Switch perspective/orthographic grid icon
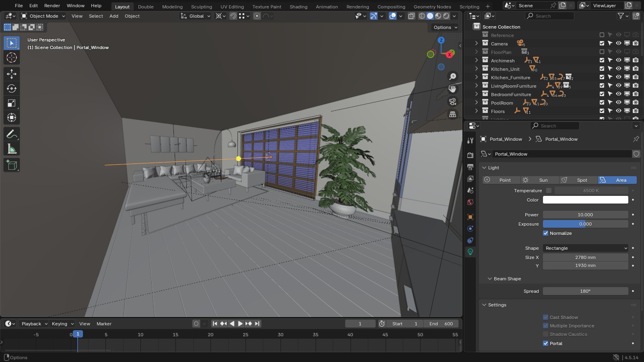 (453, 114)
